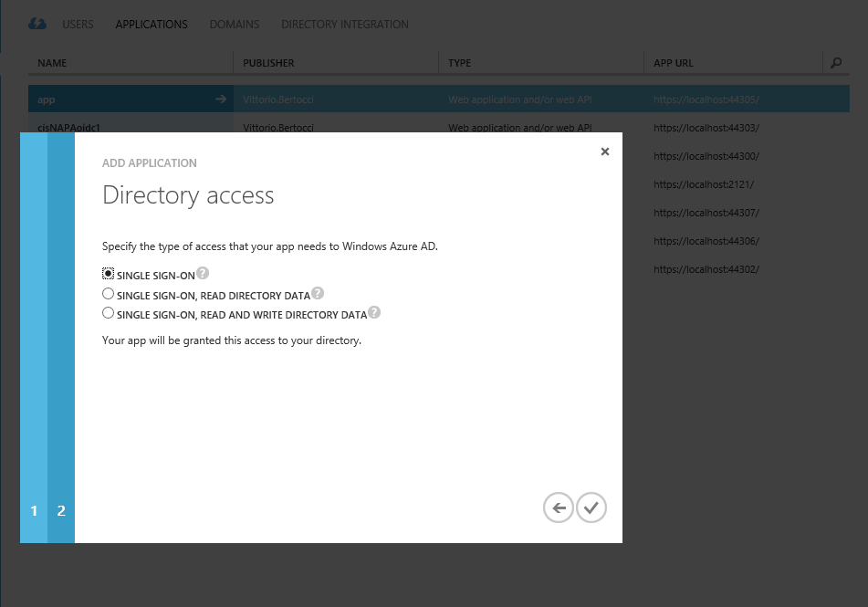Open help icon for Read and Write Directory Data
The height and width of the screenshot is (607, 868).
tap(374, 312)
